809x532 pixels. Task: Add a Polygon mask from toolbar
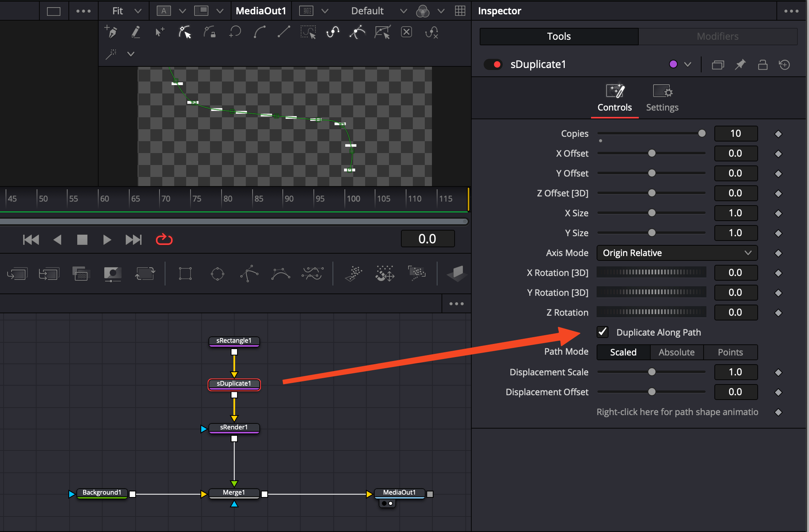pos(249,274)
